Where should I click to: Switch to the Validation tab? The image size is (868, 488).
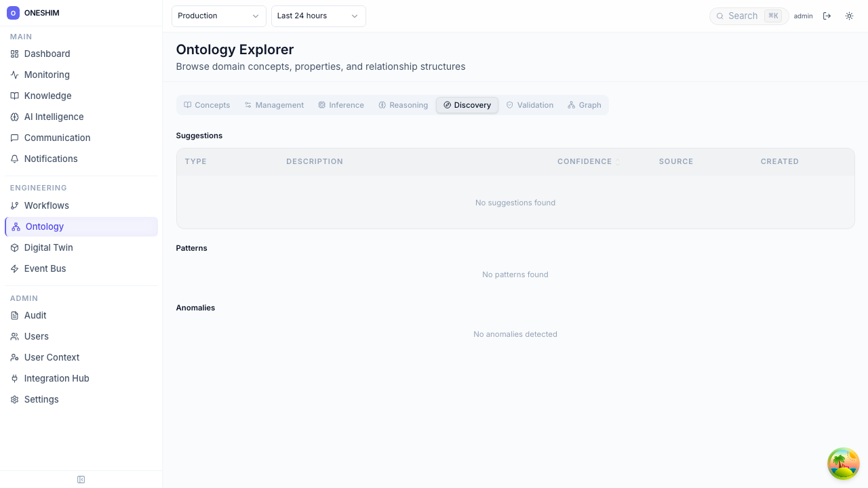tap(530, 105)
